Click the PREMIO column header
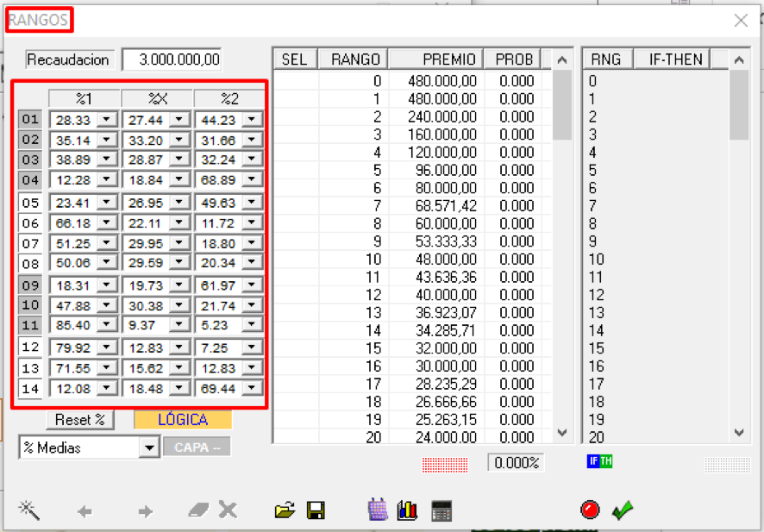764x532 pixels. pyautogui.click(x=435, y=59)
